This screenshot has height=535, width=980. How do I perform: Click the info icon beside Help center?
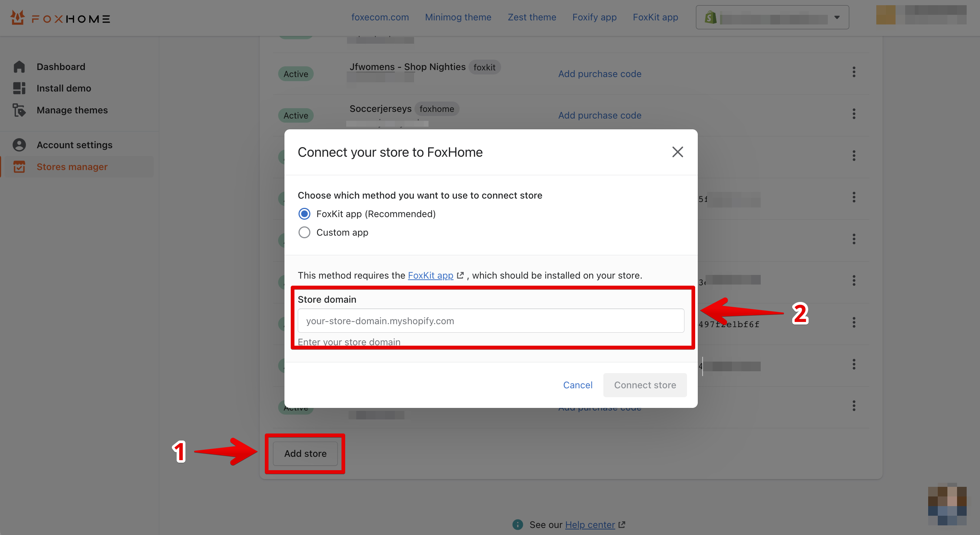[x=517, y=524]
